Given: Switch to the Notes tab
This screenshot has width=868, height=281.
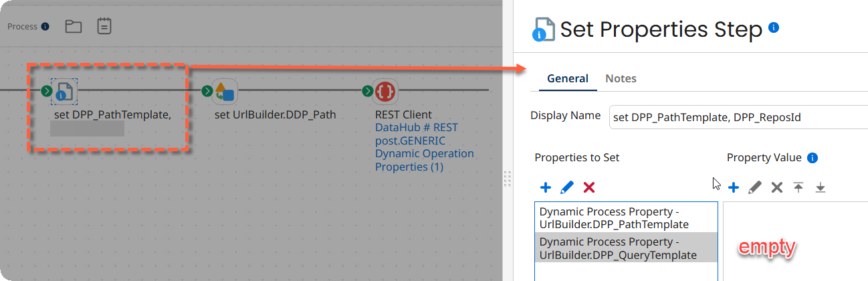Looking at the screenshot, I should point(621,78).
